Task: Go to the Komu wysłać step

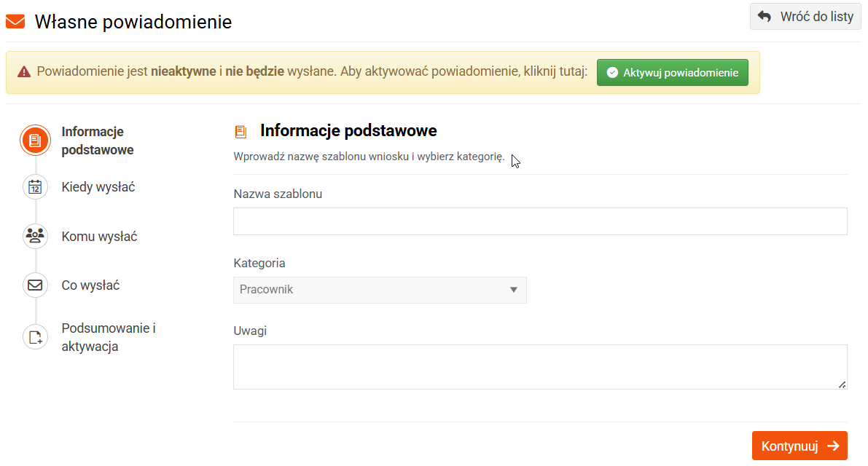Action: pos(99,237)
